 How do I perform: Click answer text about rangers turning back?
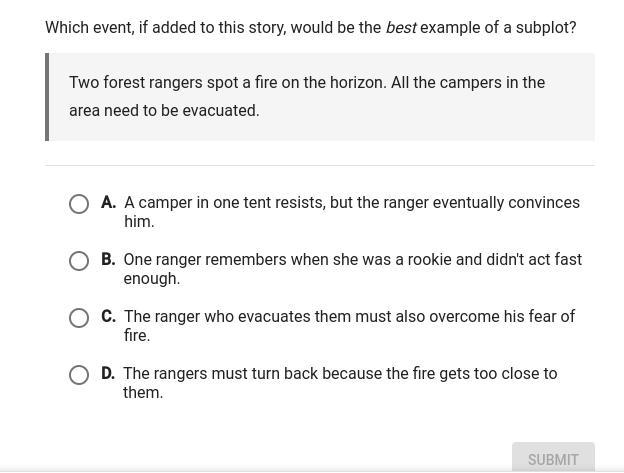340,383
